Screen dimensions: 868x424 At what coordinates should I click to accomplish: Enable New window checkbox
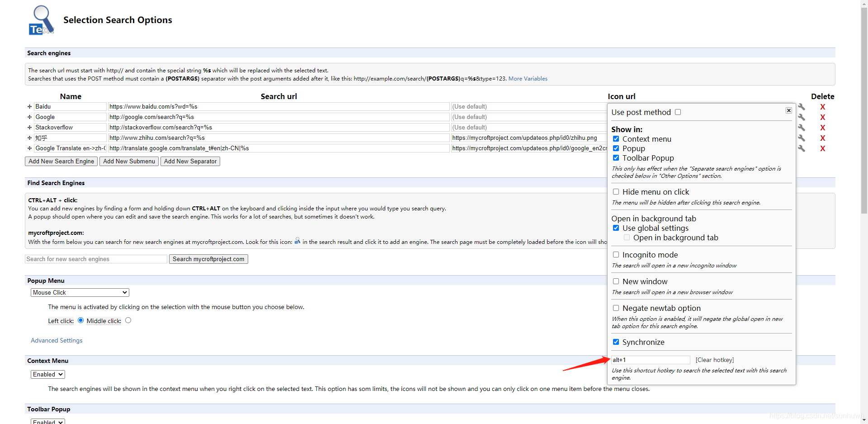pyautogui.click(x=616, y=281)
